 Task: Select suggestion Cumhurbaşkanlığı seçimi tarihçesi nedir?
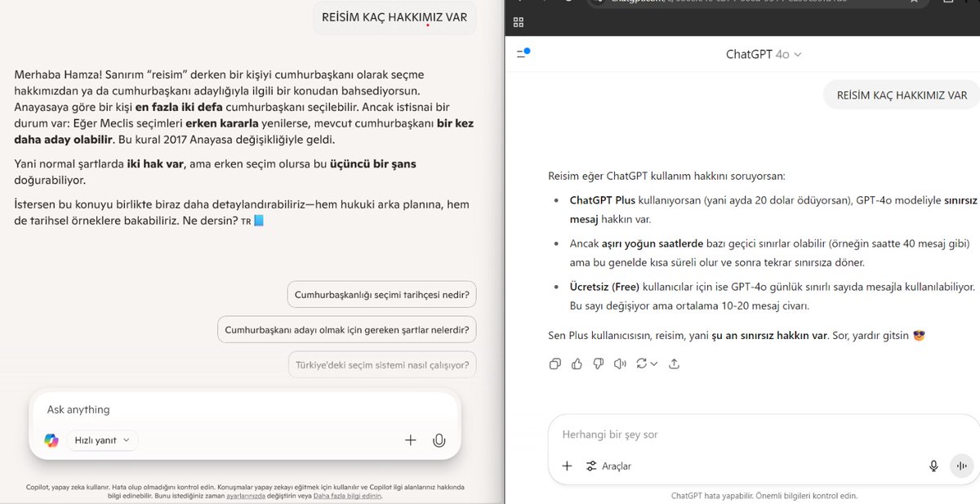pyautogui.click(x=381, y=294)
